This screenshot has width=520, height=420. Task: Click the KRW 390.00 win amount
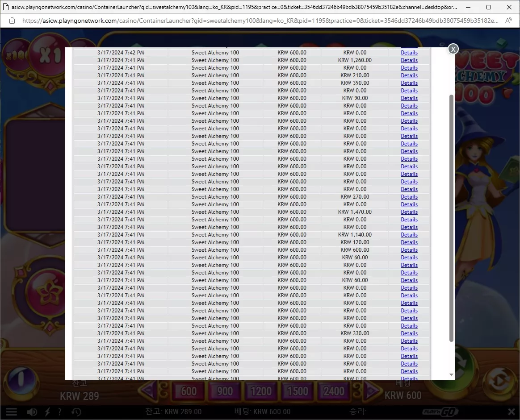(x=355, y=83)
